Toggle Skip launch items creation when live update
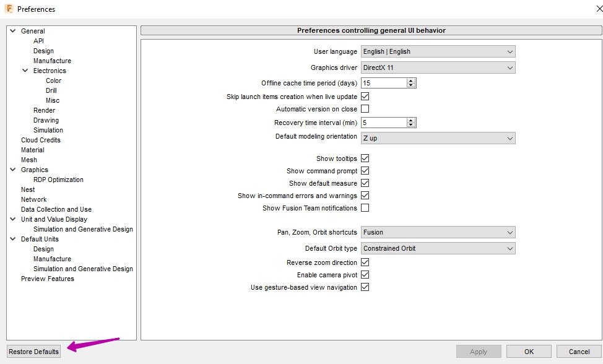Image resolution: width=603 pixels, height=364 pixels. [365, 97]
